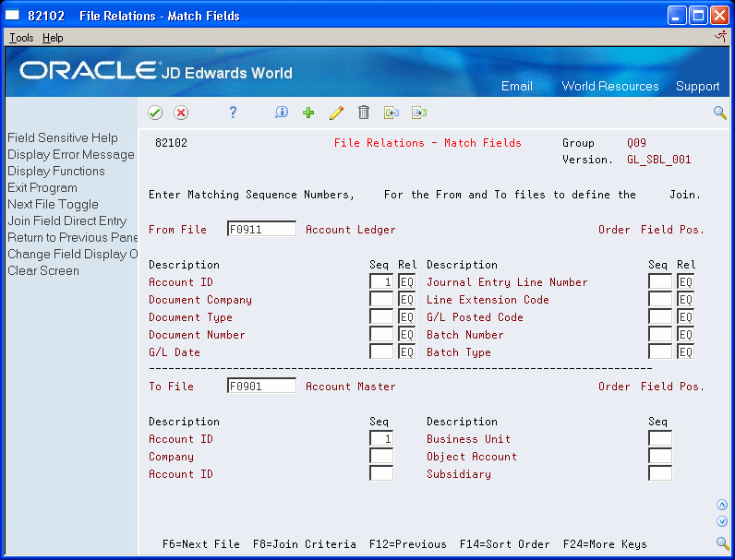Click the yellow pencil change icon

(336, 113)
